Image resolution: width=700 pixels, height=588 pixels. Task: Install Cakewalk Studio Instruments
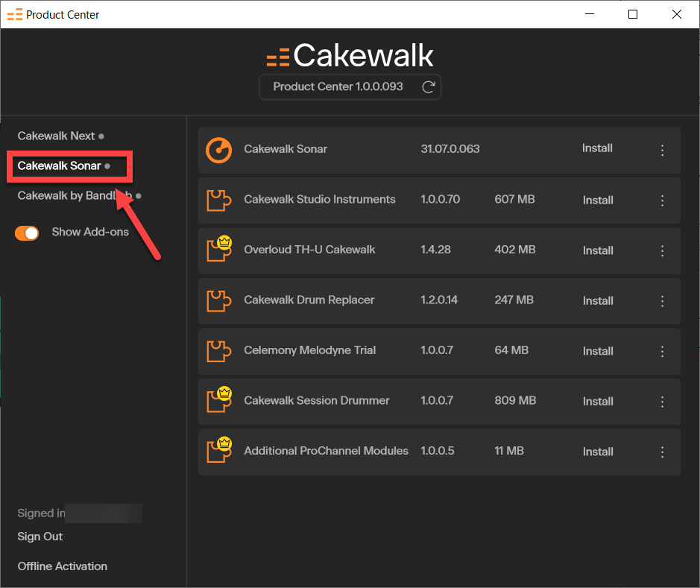click(598, 200)
